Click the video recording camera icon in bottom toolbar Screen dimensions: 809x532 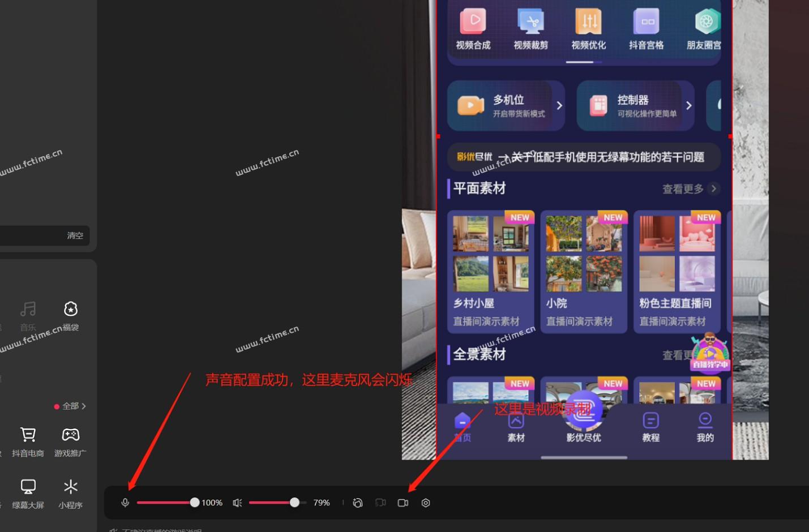(403, 503)
